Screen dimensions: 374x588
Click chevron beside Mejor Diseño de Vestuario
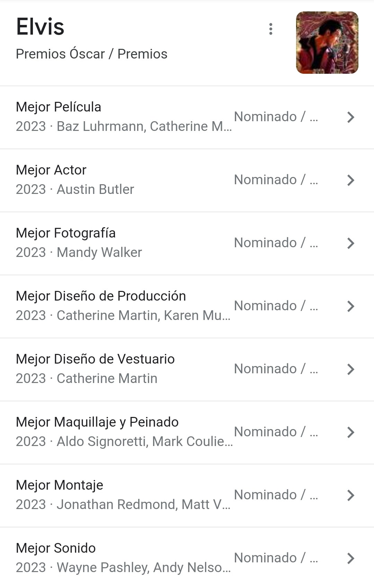click(350, 369)
